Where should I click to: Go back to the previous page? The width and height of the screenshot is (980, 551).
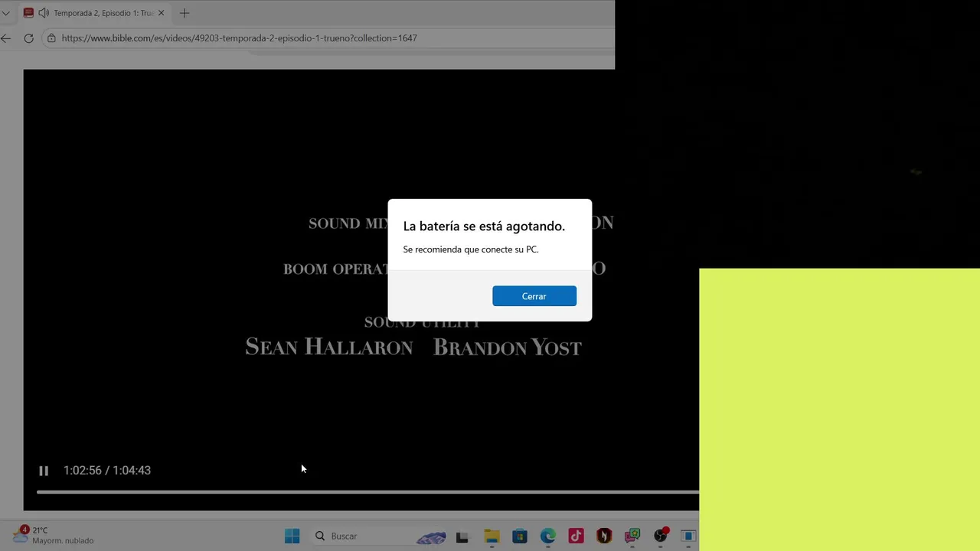(x=6, y=38)
